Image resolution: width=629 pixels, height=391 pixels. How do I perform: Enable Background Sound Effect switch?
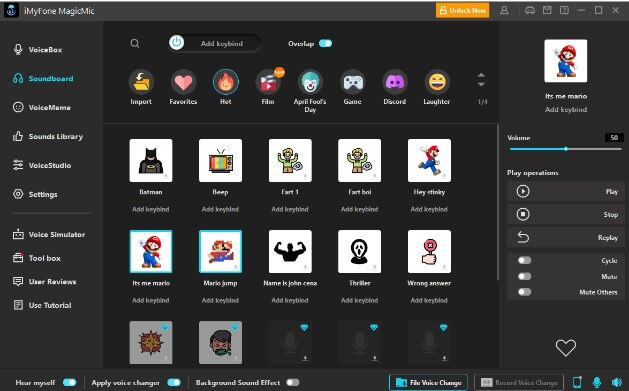(x=293, y=383)
